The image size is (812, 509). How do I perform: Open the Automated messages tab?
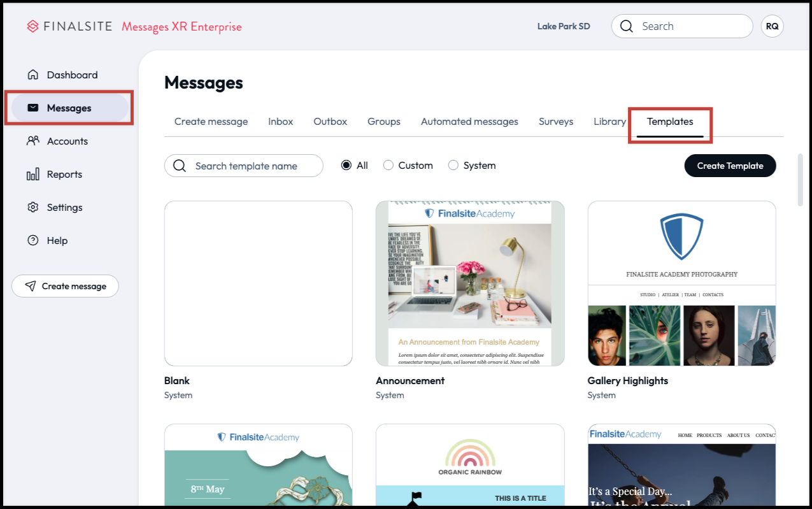point(469,121)
